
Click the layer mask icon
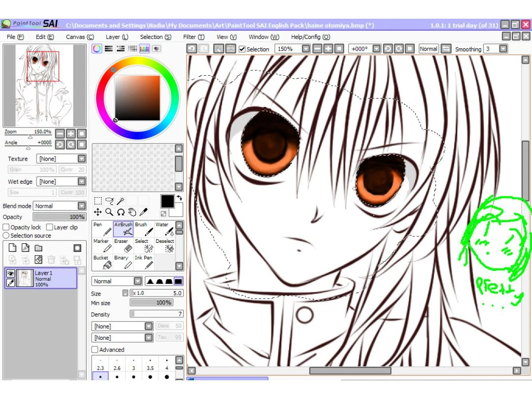click(77, 248)
